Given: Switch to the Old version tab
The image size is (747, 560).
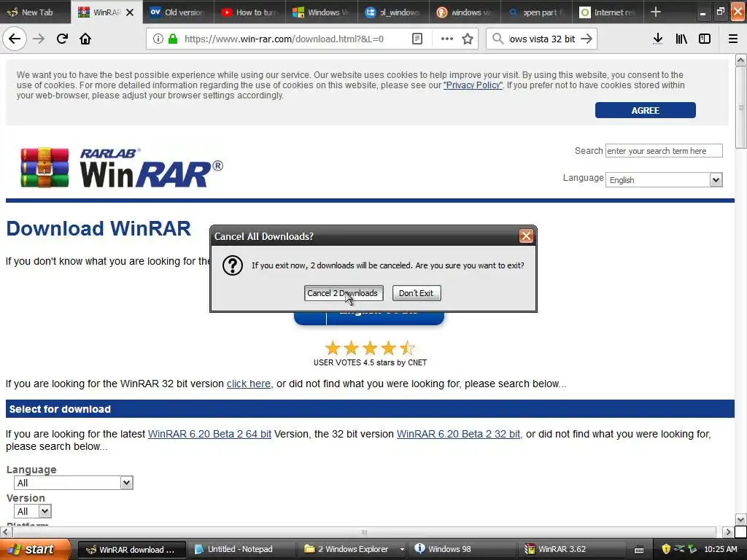Looking at the screenshot, I should tap(178, 12).
